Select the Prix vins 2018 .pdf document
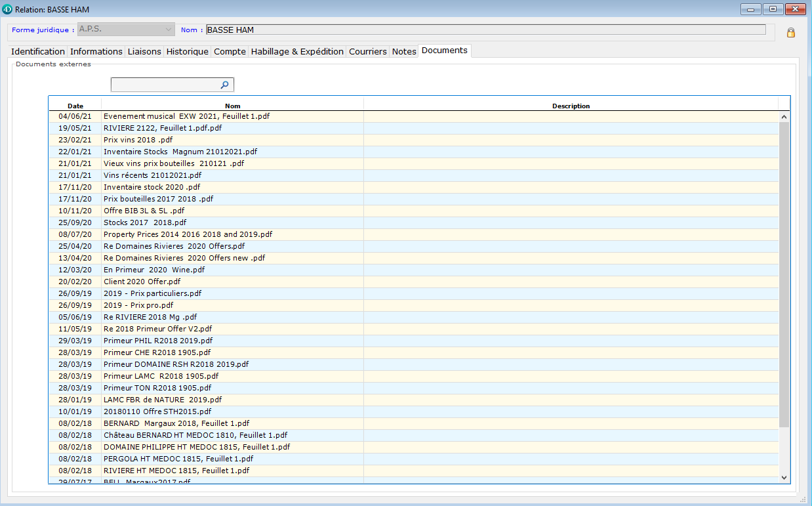812x506 pixels. click(138, 140)
